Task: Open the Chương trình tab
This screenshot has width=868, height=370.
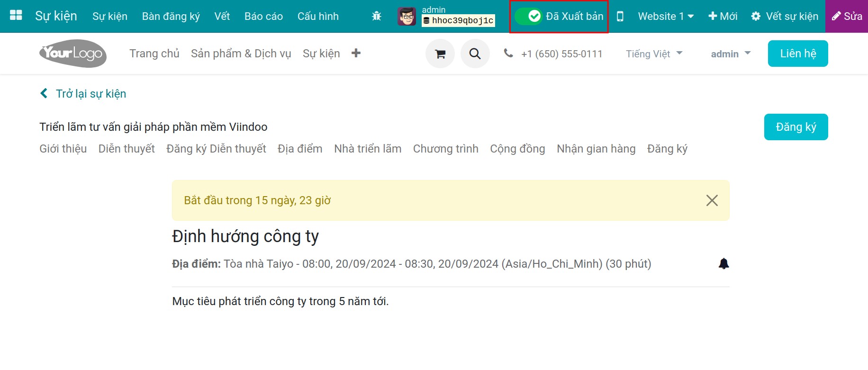Action: pos(446,149)
